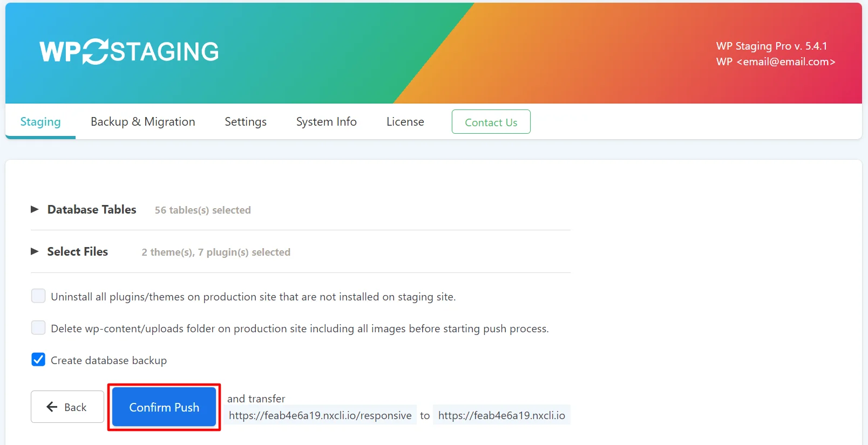The height and width of the screenshot is (445, 868).
Task: Open the System Info tab
Action: (x=327, y=122)
